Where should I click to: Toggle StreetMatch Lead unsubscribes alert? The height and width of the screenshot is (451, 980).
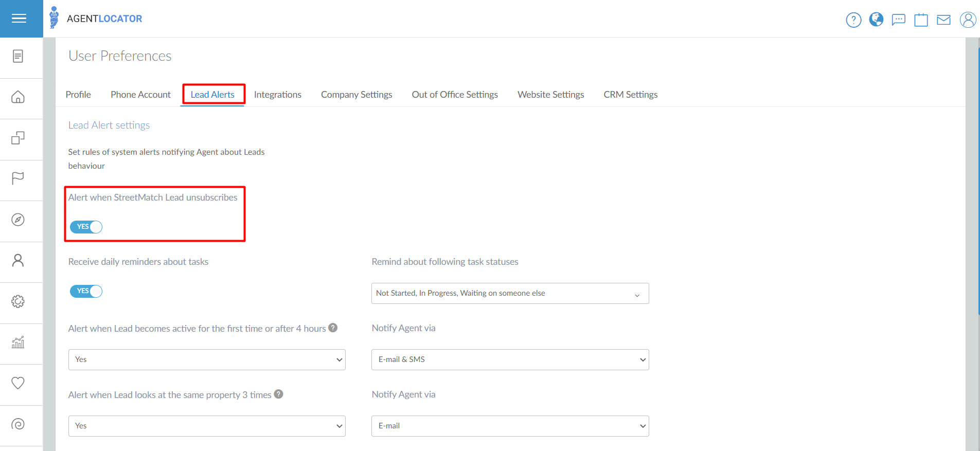[86, 227]
